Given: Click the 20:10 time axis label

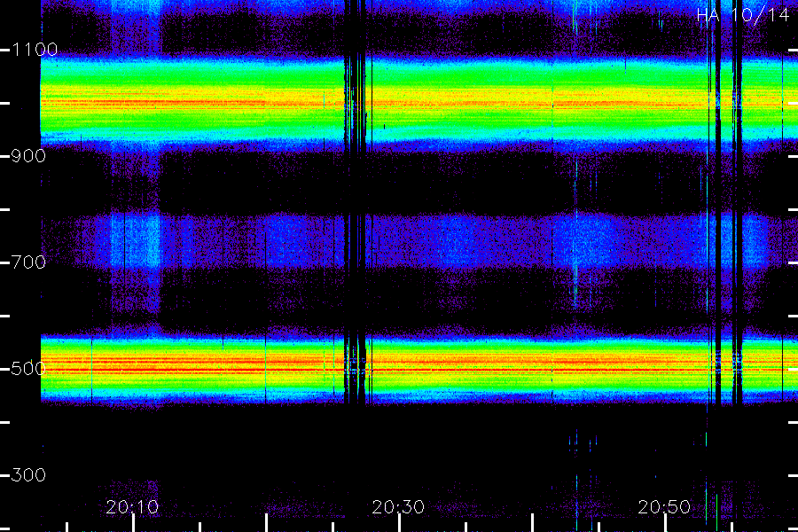Looking at the screenshot, I should tap(132, 506).
